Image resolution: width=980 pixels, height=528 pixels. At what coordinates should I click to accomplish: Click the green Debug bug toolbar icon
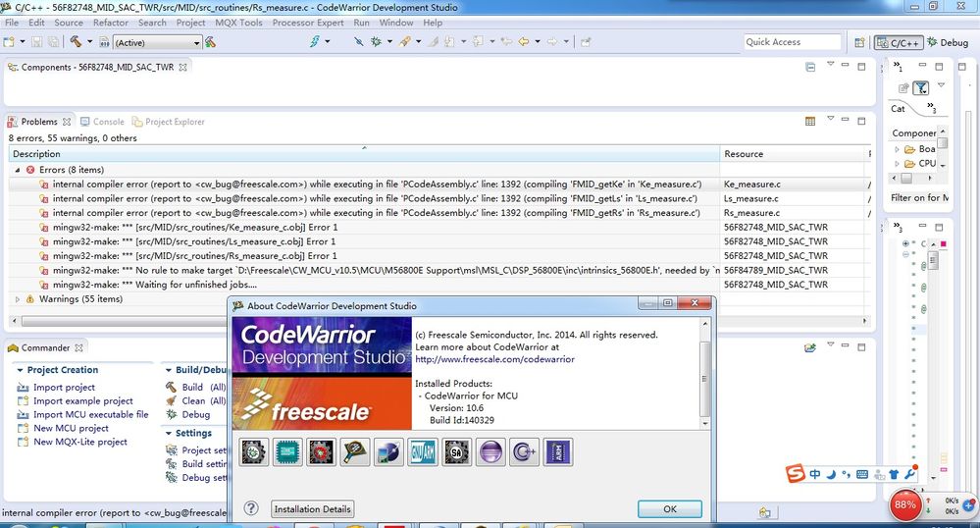(376, 42)
